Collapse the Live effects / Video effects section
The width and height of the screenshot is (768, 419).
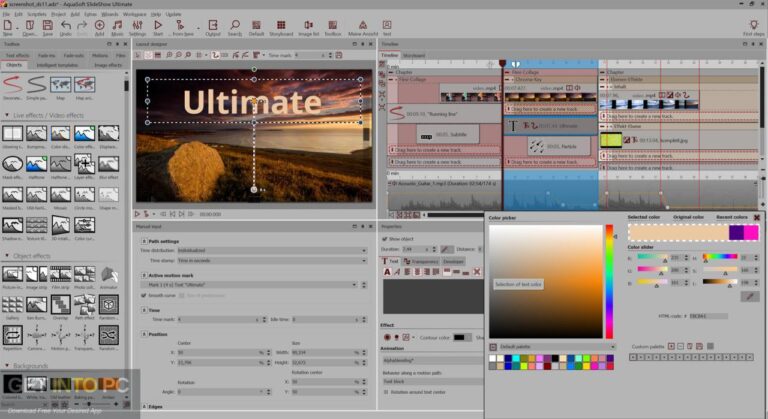7,115
